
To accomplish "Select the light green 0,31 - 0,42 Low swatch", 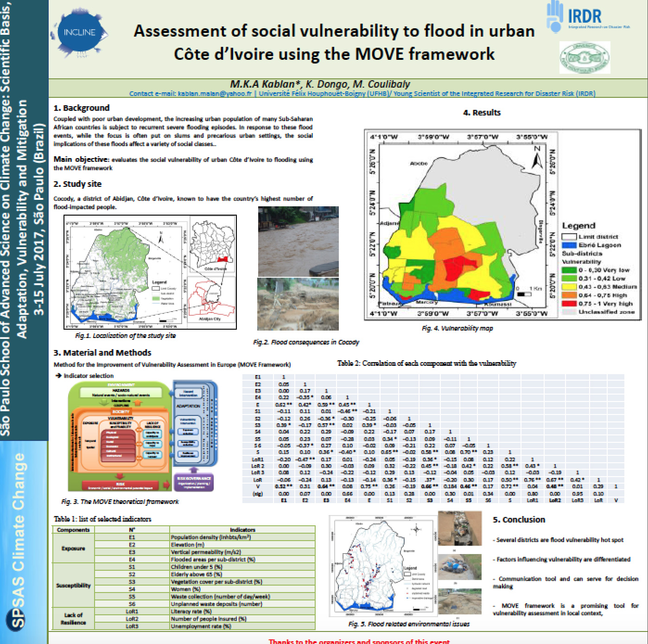I will point(569,278).
